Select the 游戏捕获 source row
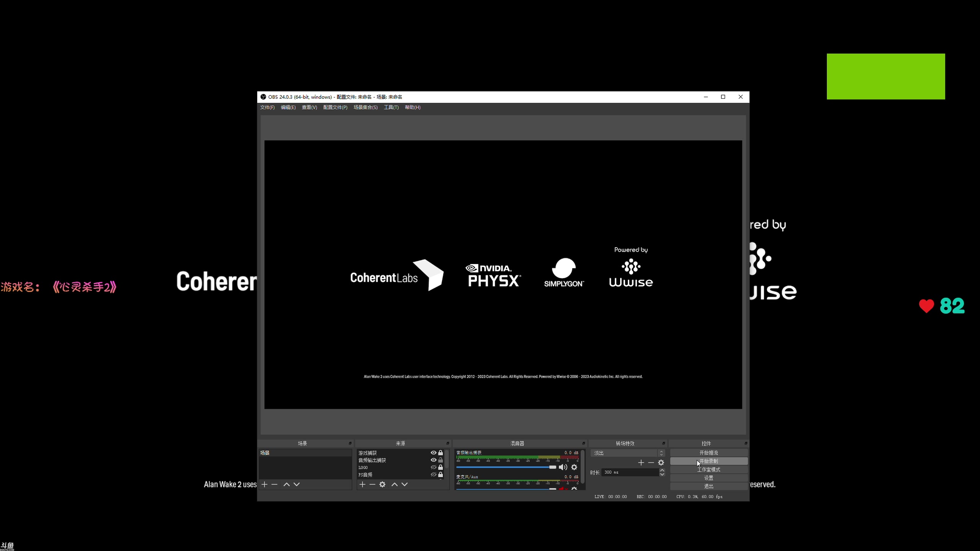 (x=401, y=453)
